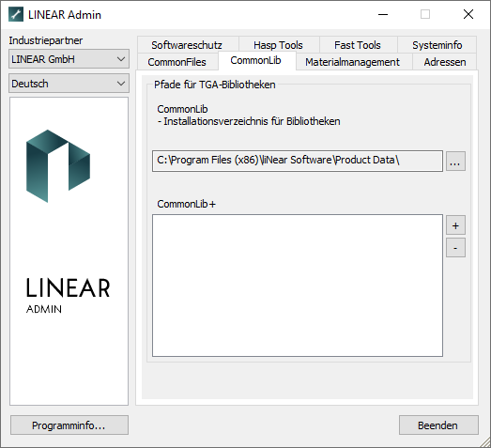The image size is (491, 448).
Task: Click the 'Pfade für TGA-Bibliotheken' group label
Action: [x=215, y=85]
